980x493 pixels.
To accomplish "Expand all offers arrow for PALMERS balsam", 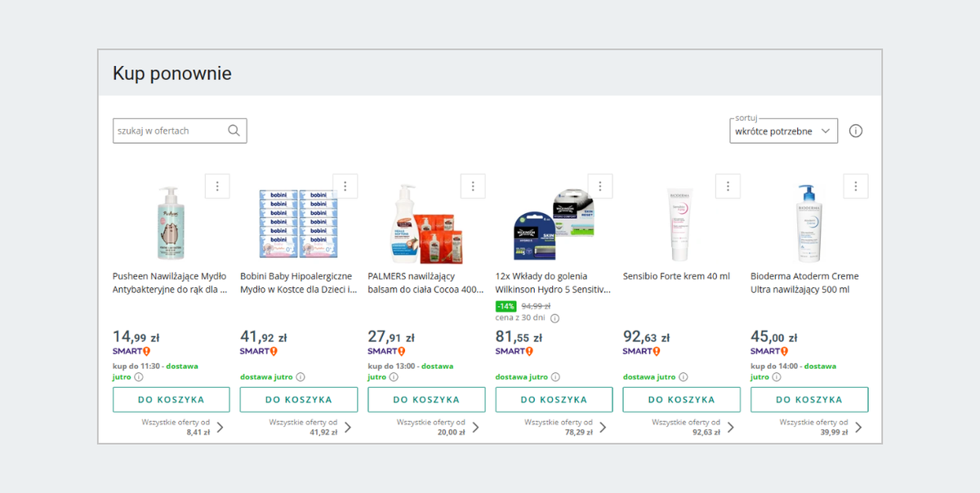I will pyautogui.click(x=475, y=427).
